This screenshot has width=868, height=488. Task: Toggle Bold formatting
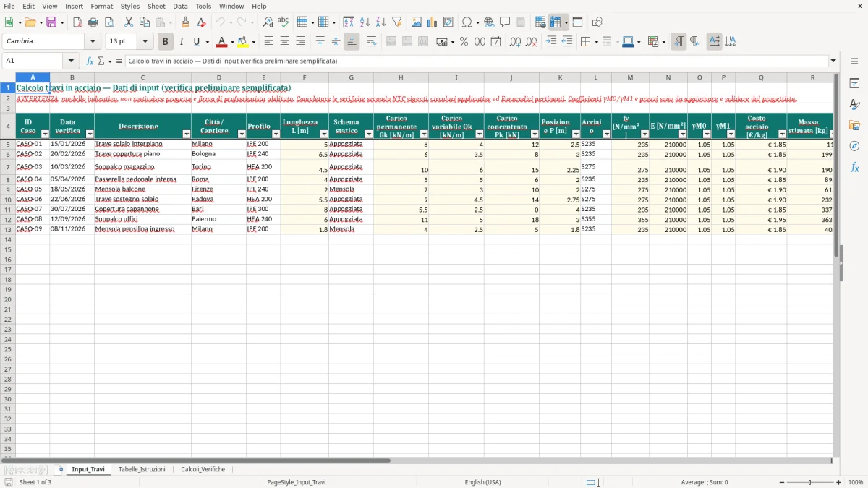coord(166,42)
